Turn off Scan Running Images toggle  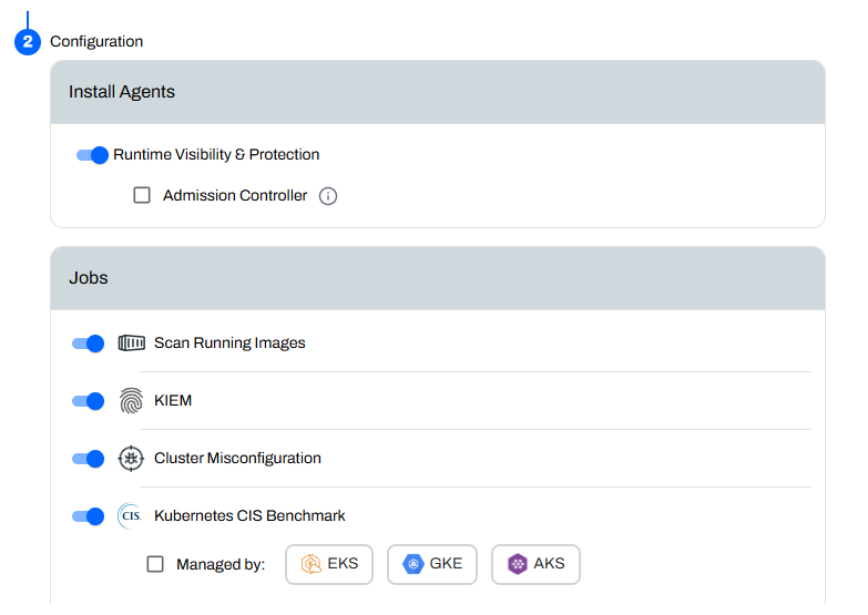tap(88, 344)
